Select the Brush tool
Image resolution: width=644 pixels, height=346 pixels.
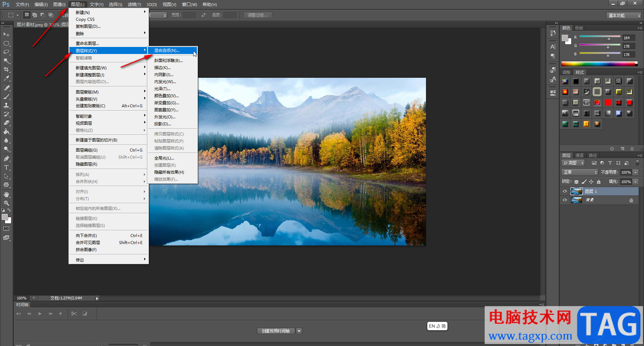(6, 97)
